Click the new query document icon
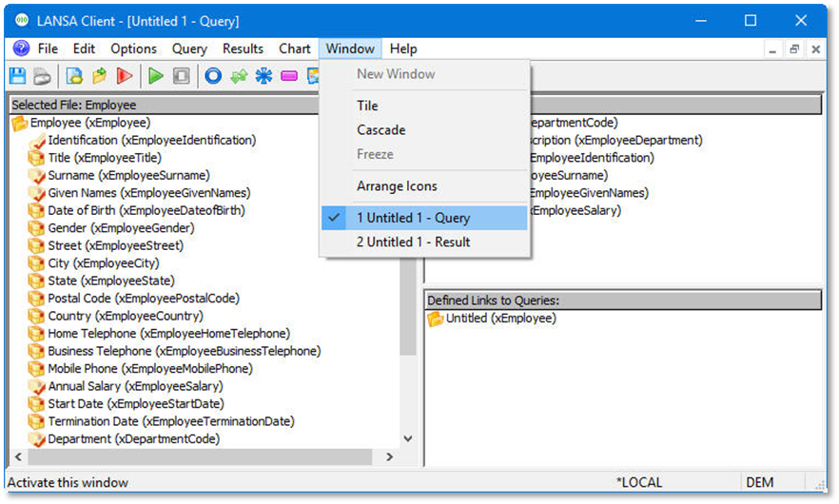This screenshot has height=504, width=839. 74,76
